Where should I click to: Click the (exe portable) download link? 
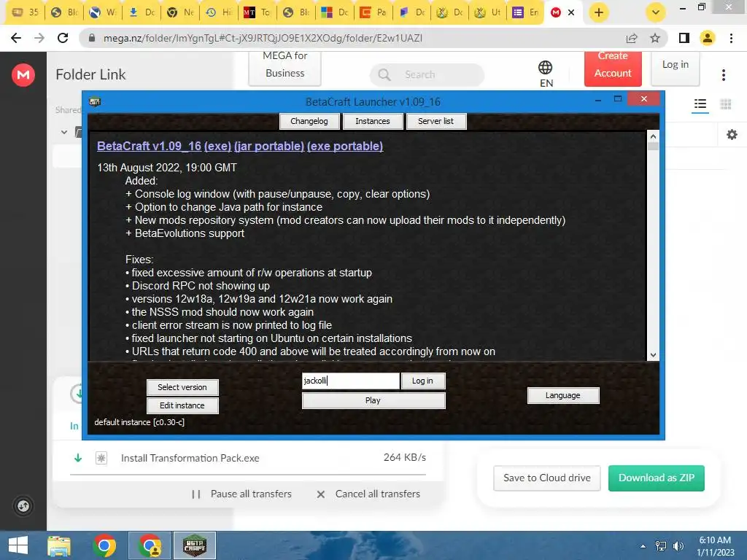(345, 146)
